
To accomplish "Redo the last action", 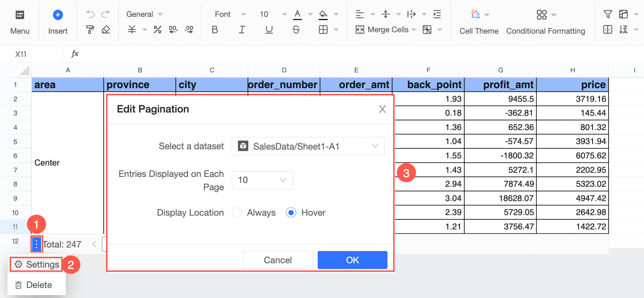I will tap(106, 14).
